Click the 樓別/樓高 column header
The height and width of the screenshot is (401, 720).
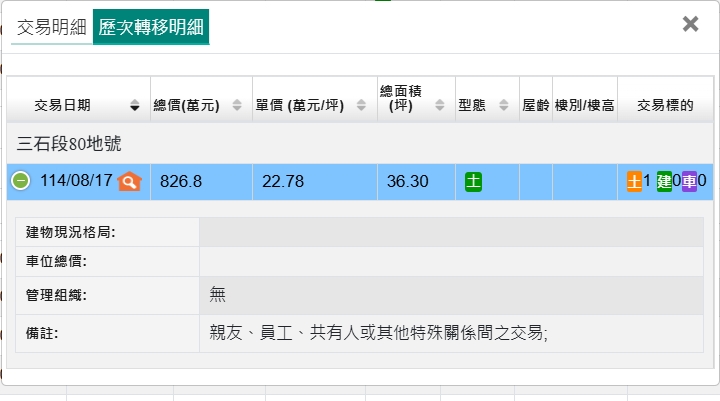584,105
